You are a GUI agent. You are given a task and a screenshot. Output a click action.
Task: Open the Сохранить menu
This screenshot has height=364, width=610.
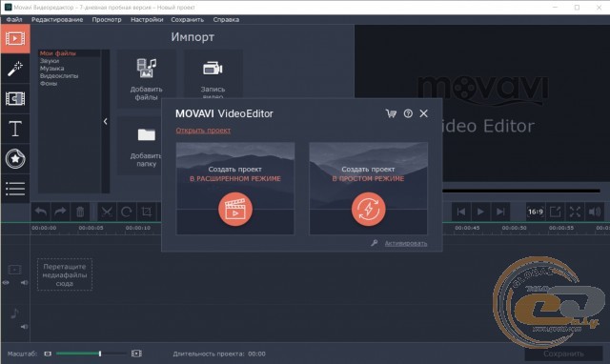pos(187,19)
